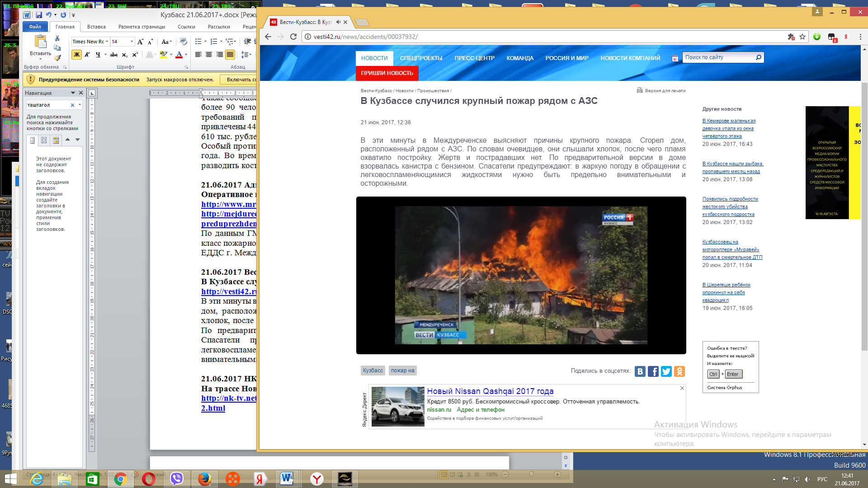This screenshot has width=868, height=488.
Task: Reload the vesti42.ru page
Action: [x=293, y=37]
